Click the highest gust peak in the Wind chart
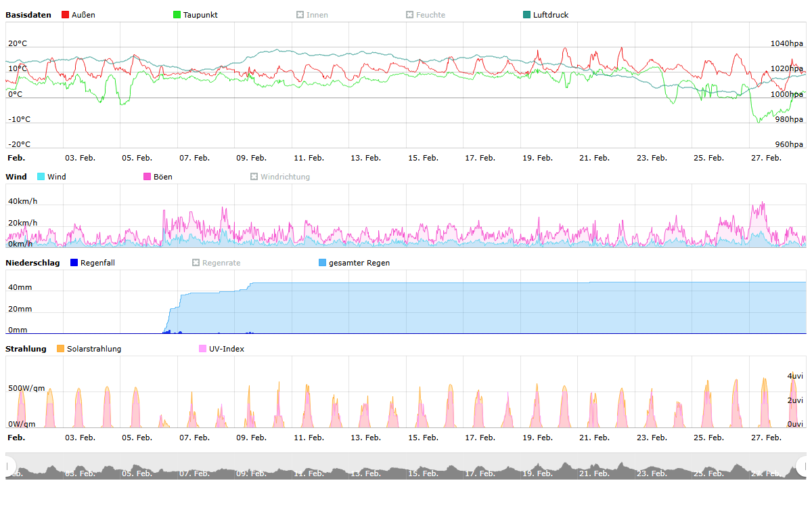The image size is (812, 508). (763, 203)
